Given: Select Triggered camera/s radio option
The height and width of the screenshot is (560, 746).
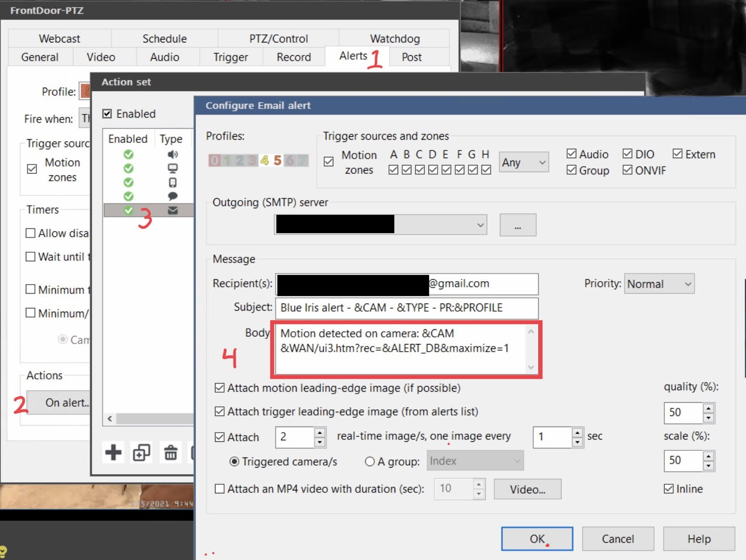Looking at the screenshot, I should (x=234, y=461).
